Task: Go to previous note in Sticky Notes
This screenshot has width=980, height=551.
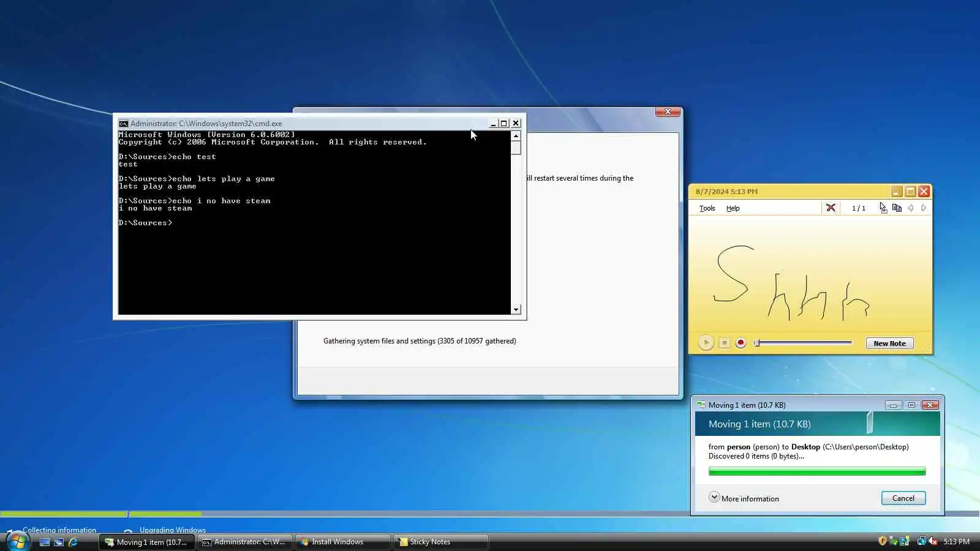Action: pyautogui.click(x=911, y=208)
